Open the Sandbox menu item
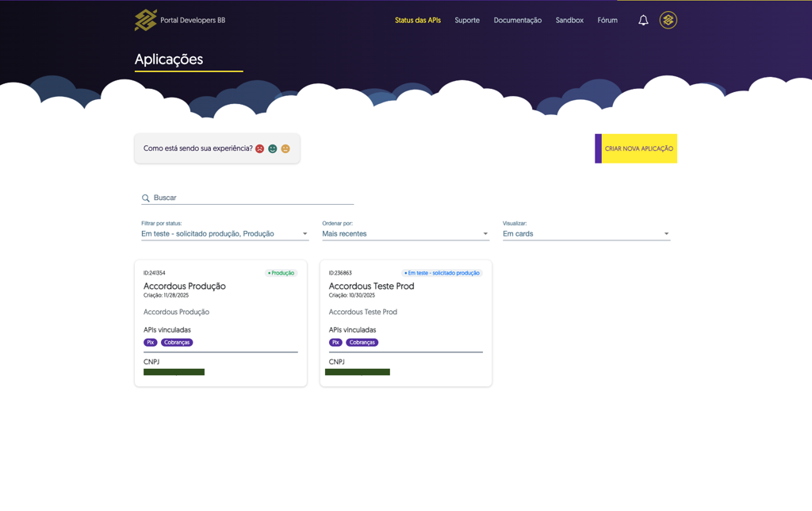Screen dimensions: 812x511 coord(569,20)
